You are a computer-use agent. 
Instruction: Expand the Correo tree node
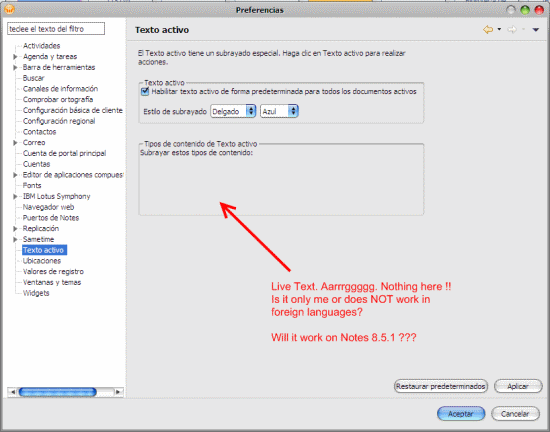(x=15, y=143)
